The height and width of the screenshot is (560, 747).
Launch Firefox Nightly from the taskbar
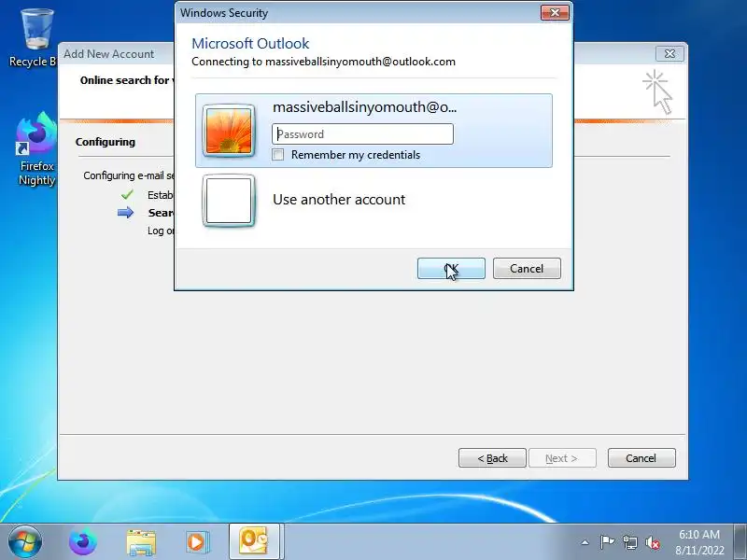(82, 542)
